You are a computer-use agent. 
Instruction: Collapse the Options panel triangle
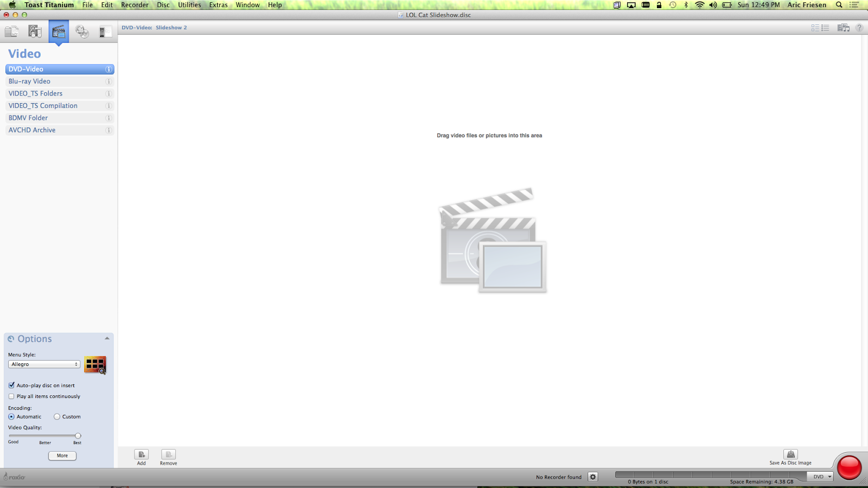(107, 338)
